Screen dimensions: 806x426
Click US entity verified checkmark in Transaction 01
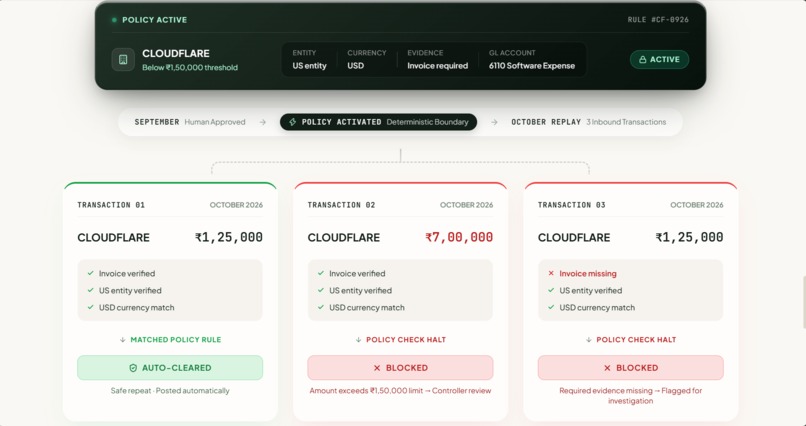click(x=90, y=290)
